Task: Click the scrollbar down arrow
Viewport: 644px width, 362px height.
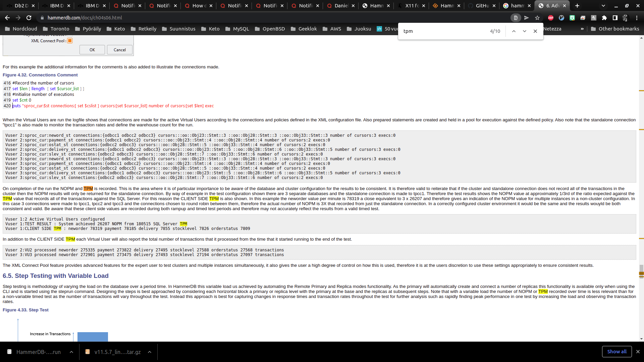Action: click(x=641, y=339)
